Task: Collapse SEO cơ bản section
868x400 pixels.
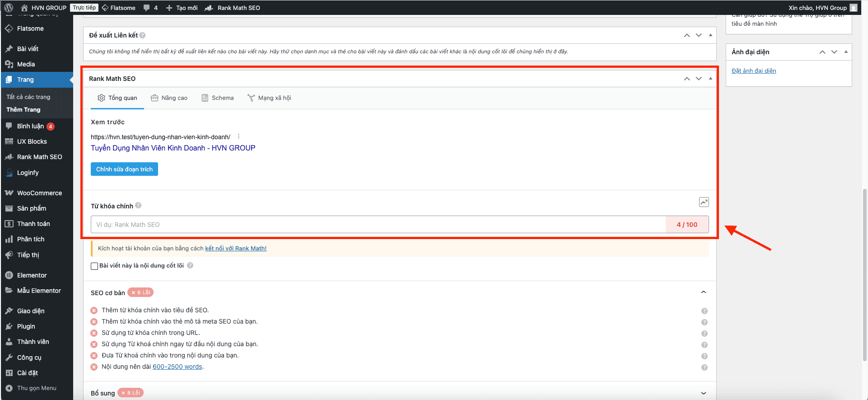Action: (704, 292)
